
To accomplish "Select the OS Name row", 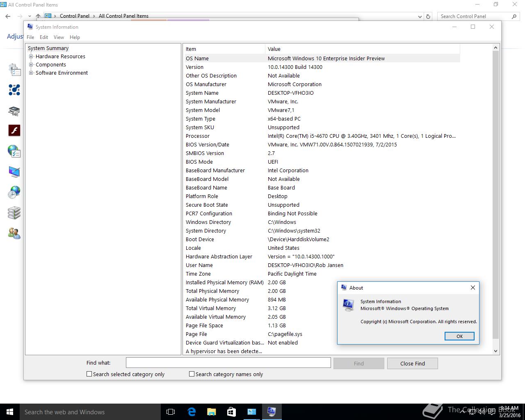I will pyautogui.click(x=322, y=58).
